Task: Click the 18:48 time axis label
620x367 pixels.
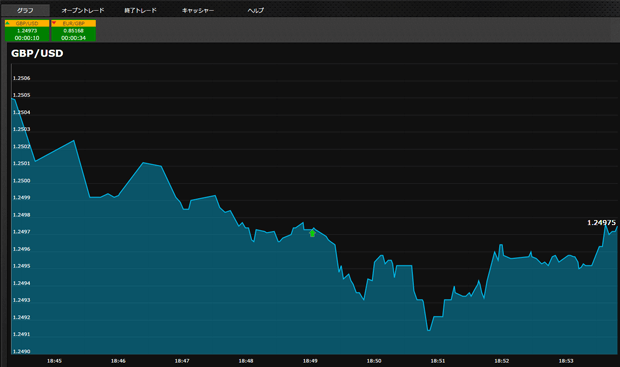Action: [246, 361]
